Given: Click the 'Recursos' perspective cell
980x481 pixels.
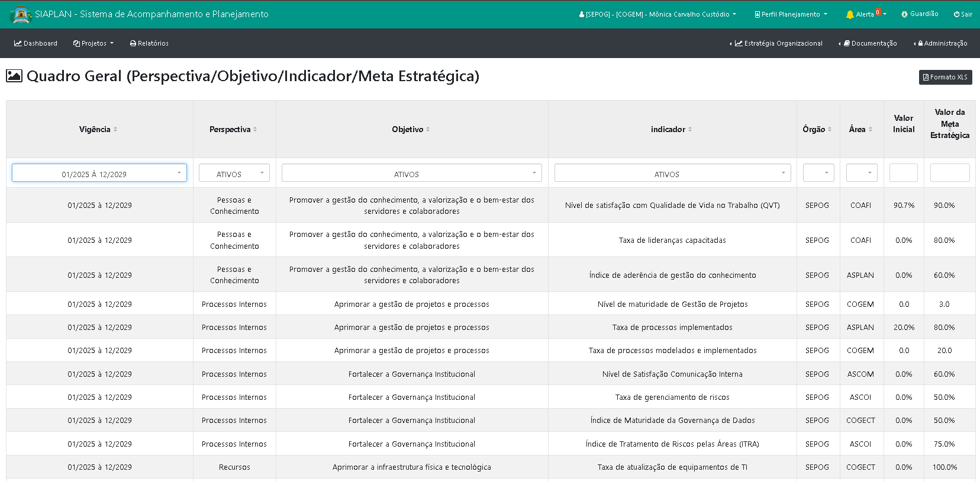Looking at the screenshot, I should pyautogui.click(x=234, y=467).
